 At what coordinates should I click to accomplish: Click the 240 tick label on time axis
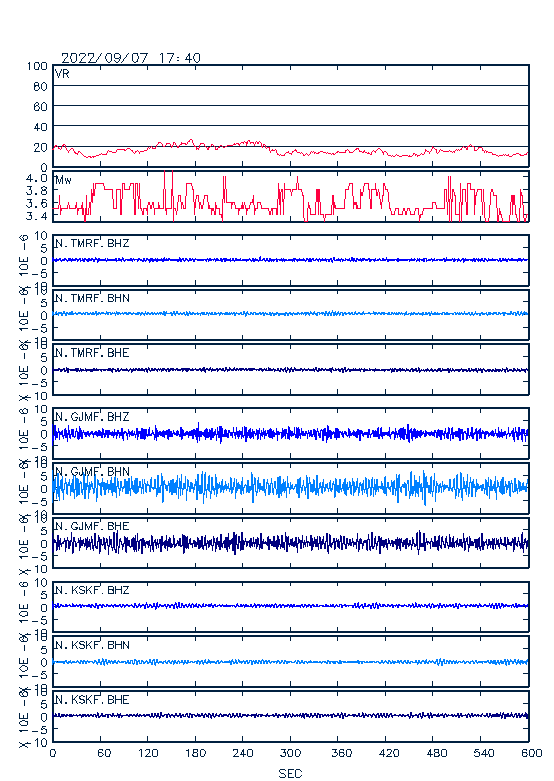coord(243,753)
